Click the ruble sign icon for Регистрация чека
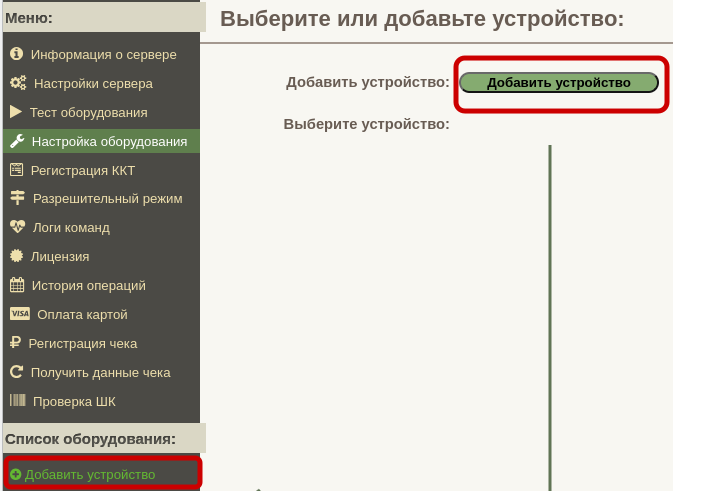Screen dimensions: 718x491 (15, 343)
